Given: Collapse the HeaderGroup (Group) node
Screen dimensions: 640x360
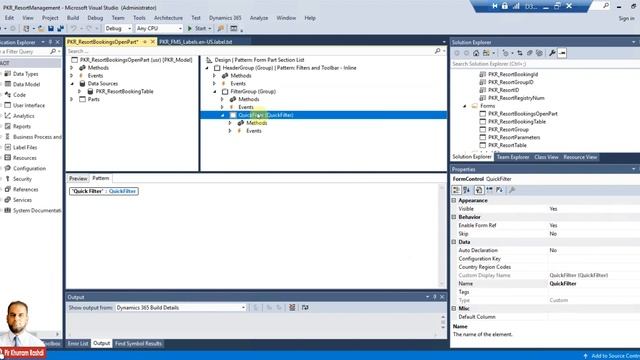Looking at the screenshot, I should 207,68.
